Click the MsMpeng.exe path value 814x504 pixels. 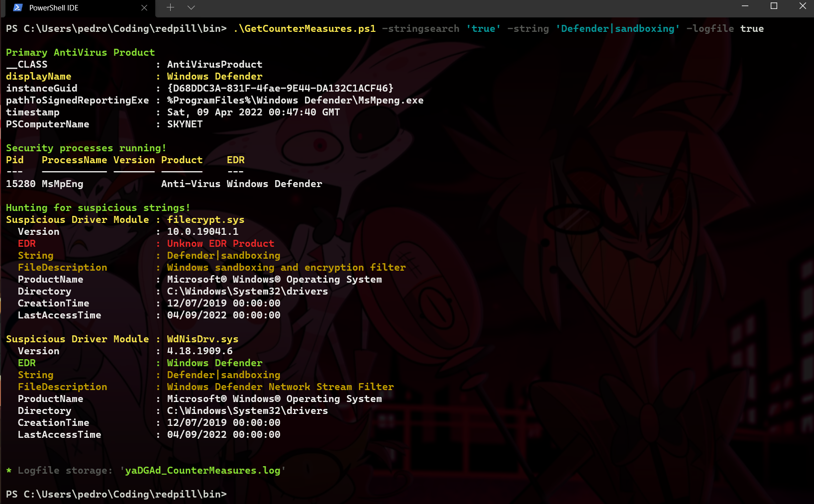295,100
